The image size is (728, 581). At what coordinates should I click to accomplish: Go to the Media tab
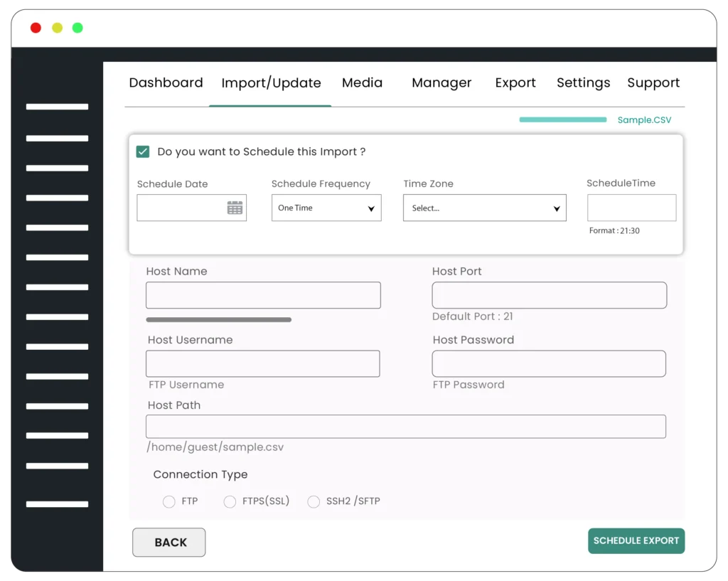click(362, 82)
